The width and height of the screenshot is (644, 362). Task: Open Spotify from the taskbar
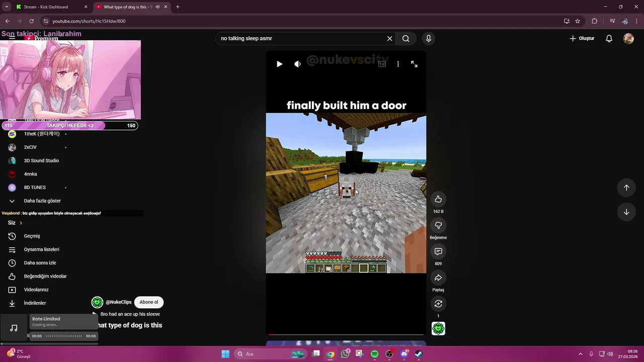tap(374, 354)
